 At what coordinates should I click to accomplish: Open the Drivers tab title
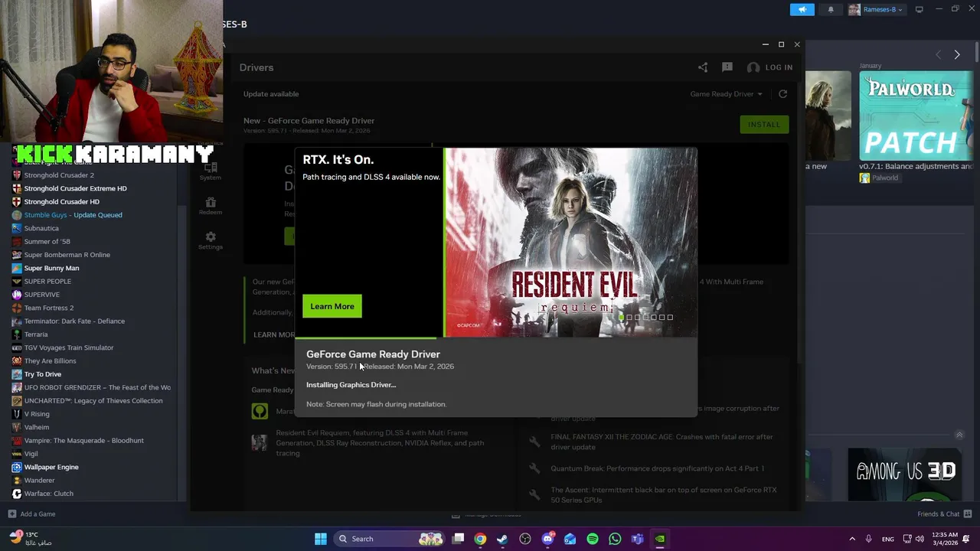[x=256, y=67]
